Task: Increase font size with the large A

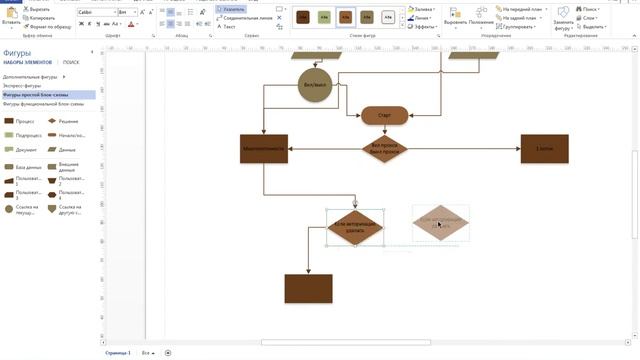Action: pos(142,13)
